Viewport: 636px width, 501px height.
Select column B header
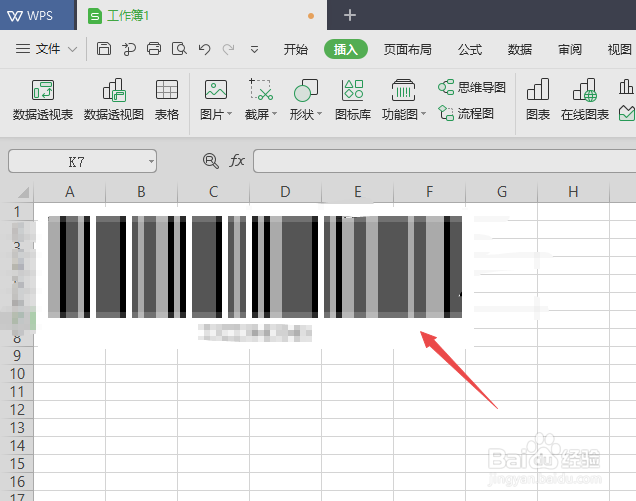tap(141, 192)
